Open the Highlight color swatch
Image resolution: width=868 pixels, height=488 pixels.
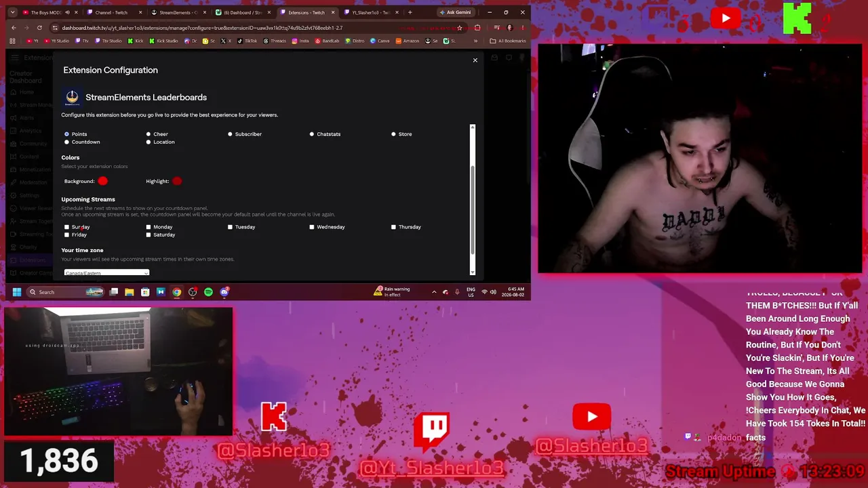tap(177, 181)
